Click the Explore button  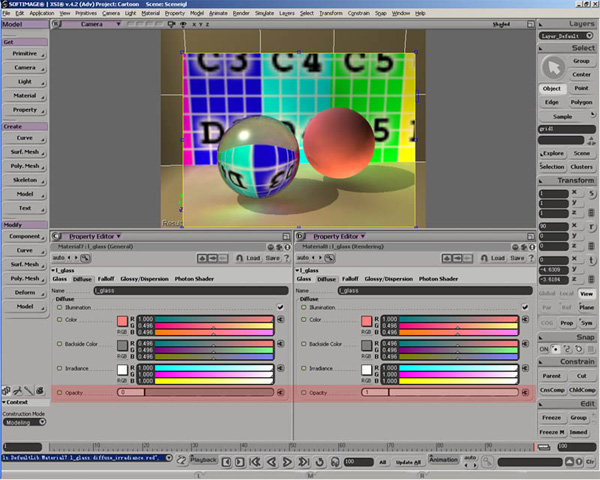(552, 153)
